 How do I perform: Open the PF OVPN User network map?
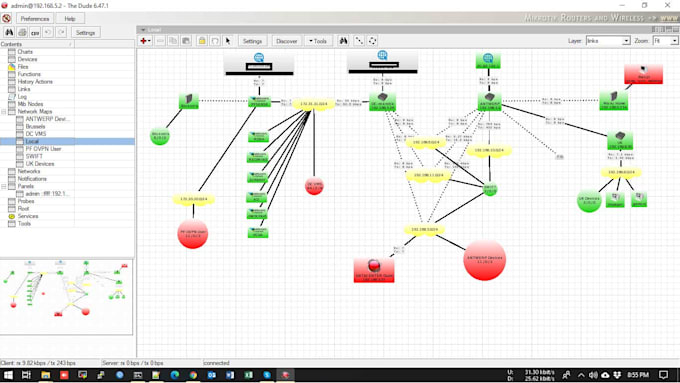pos(43,149)
